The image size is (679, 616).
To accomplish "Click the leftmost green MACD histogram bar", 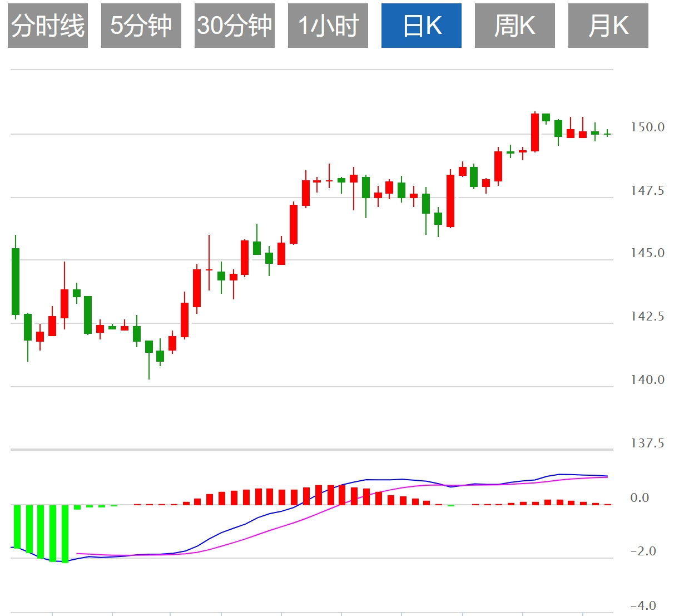I will [x=17, y=526].
